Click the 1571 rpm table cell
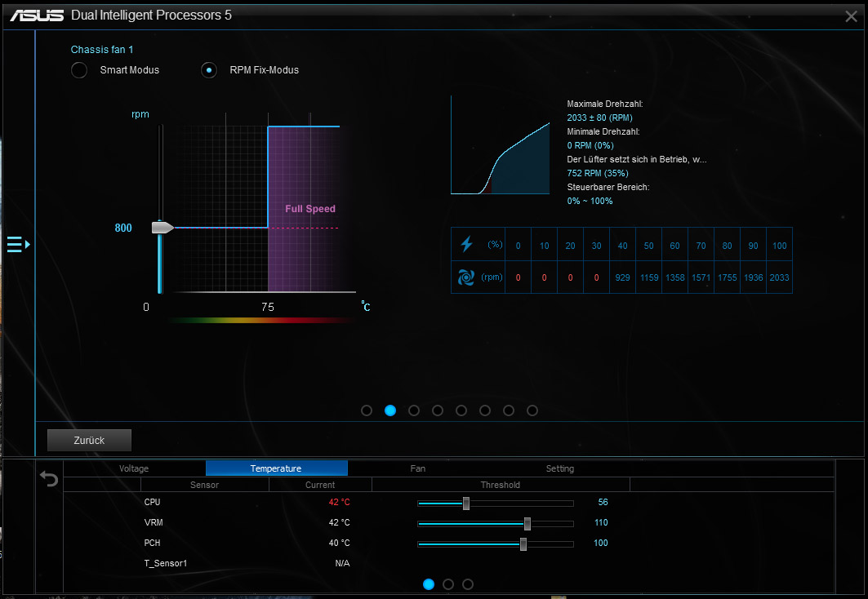The height and width of the screenshot is (599, 868). [701, 277]
